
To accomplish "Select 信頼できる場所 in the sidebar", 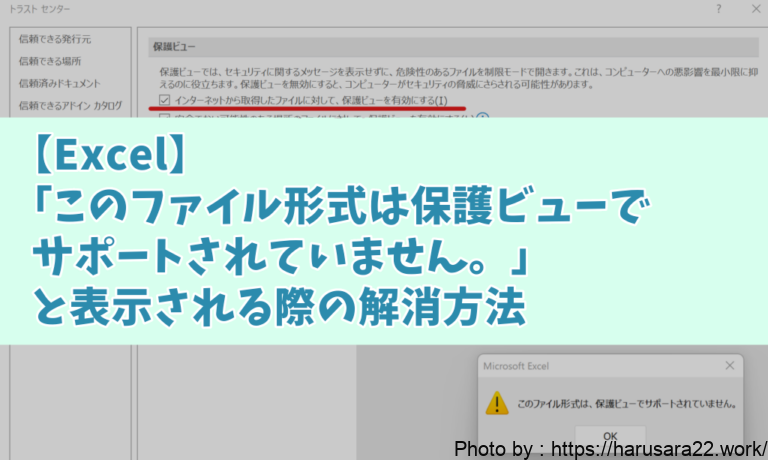I will [50, 61].
